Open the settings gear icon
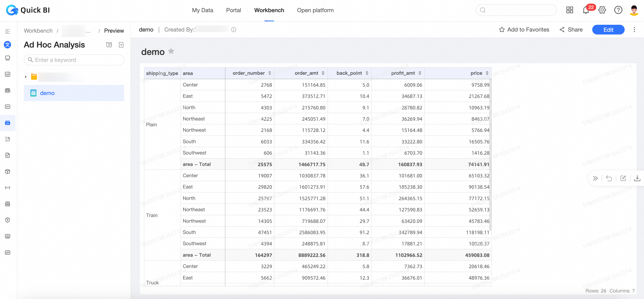Screen dimensions: 644x299 [x=602, y=10]
